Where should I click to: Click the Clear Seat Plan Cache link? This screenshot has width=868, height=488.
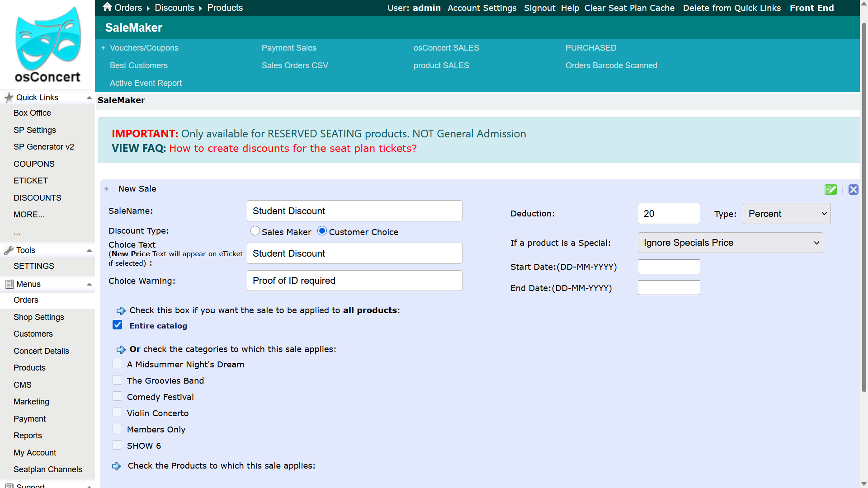[x=629, y=8]
